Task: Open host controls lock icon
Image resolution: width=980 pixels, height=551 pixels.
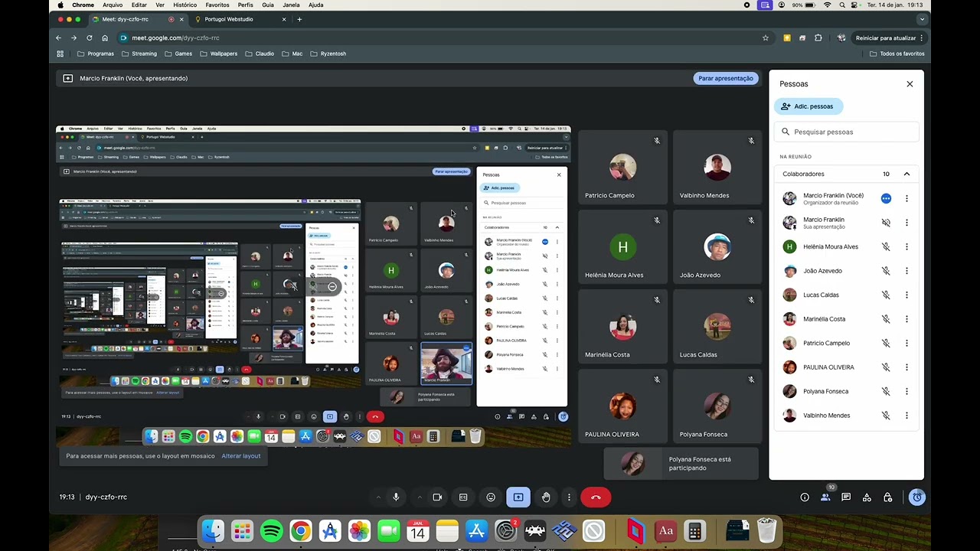Action: (x=887, y=497)
